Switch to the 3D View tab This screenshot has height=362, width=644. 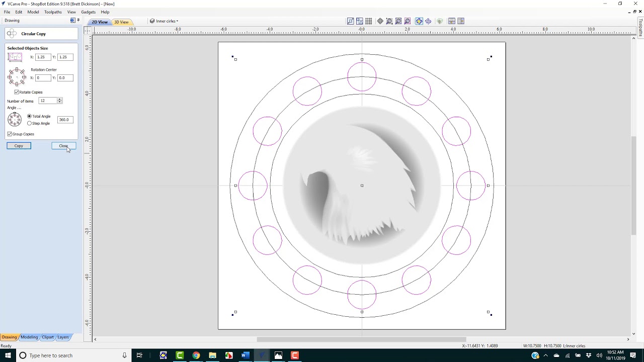coord(121,22)
